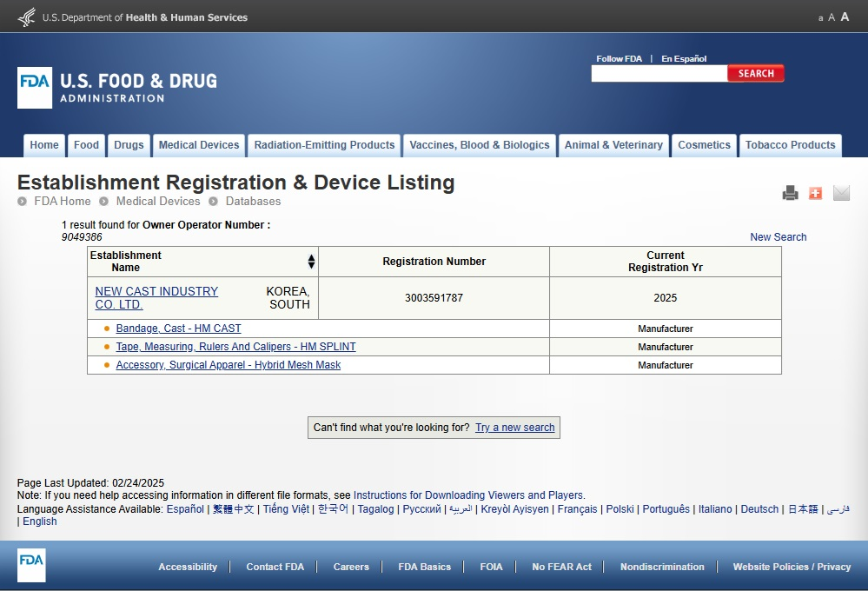Select 한국어 language link
Viewport: 868px width, 591px height.
click(x=334, y=509)
